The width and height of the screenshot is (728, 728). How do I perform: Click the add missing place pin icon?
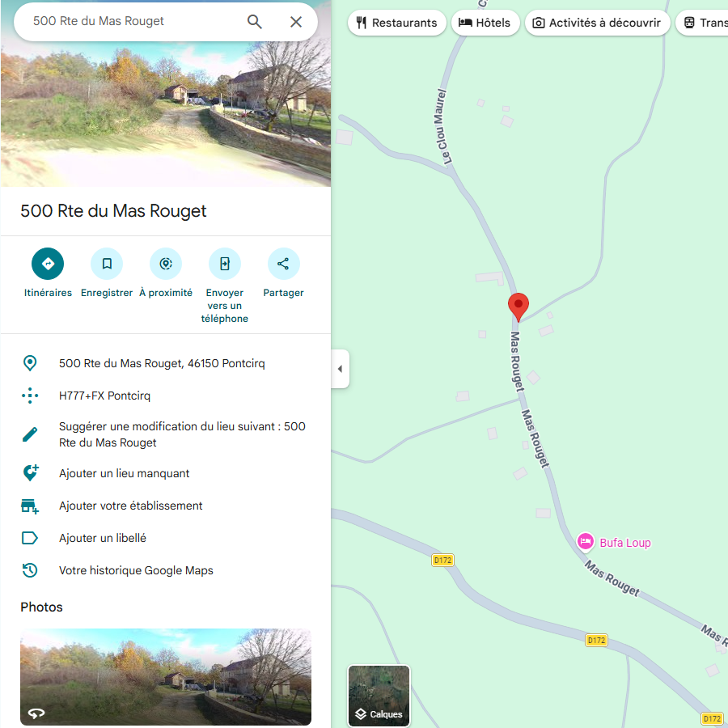31,473
